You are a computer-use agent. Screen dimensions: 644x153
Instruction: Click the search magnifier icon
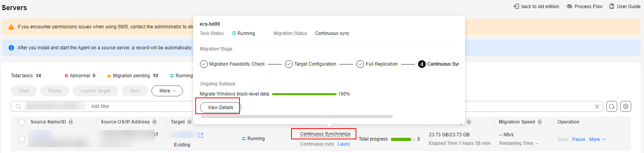tap(18, 106)
